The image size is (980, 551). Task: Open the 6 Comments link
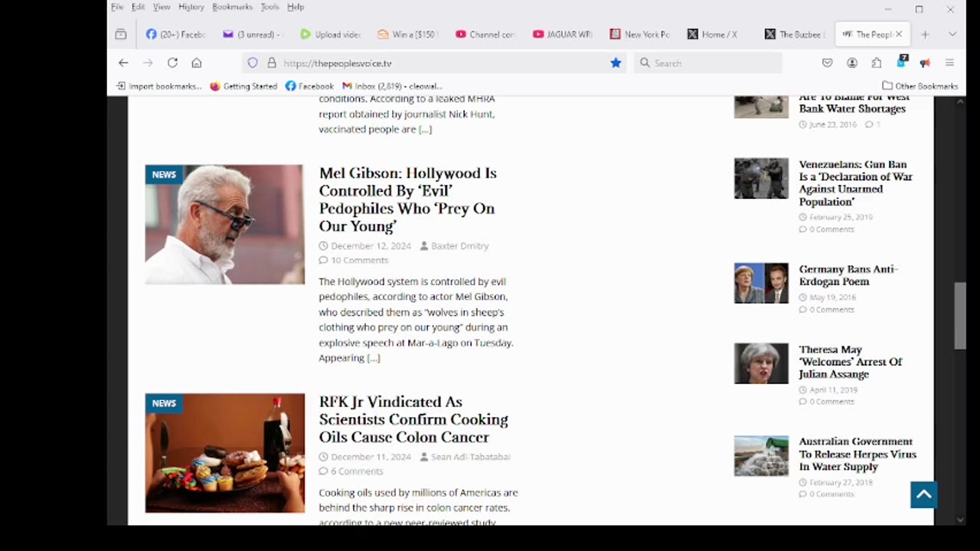[357, 471]
